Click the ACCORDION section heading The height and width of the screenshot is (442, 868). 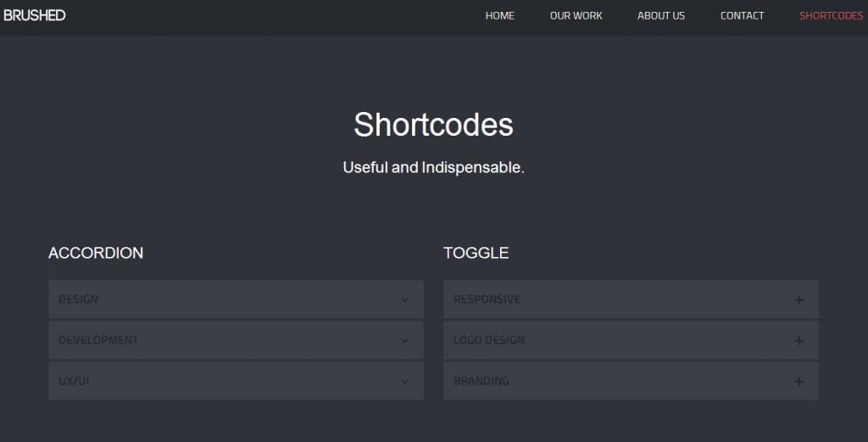[96, 253]
